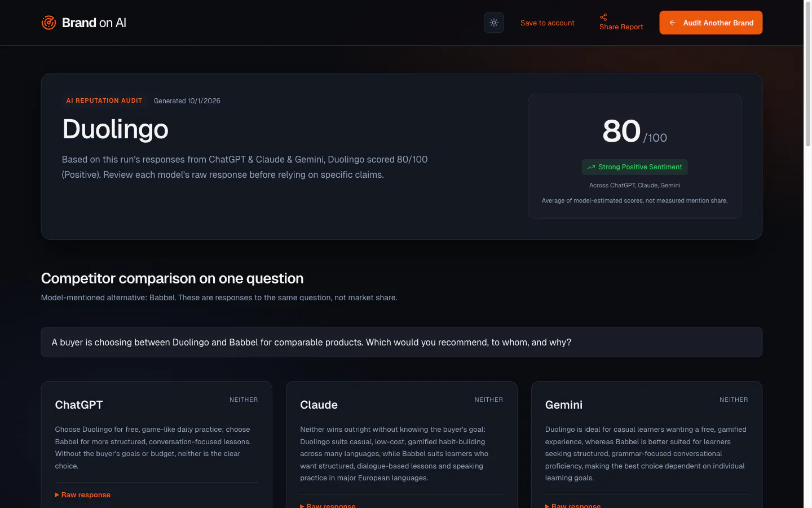The height and width of the screenshot is (508, 812).
Task: Toggle the light/dark theme sun button
Action: (494, 23)
